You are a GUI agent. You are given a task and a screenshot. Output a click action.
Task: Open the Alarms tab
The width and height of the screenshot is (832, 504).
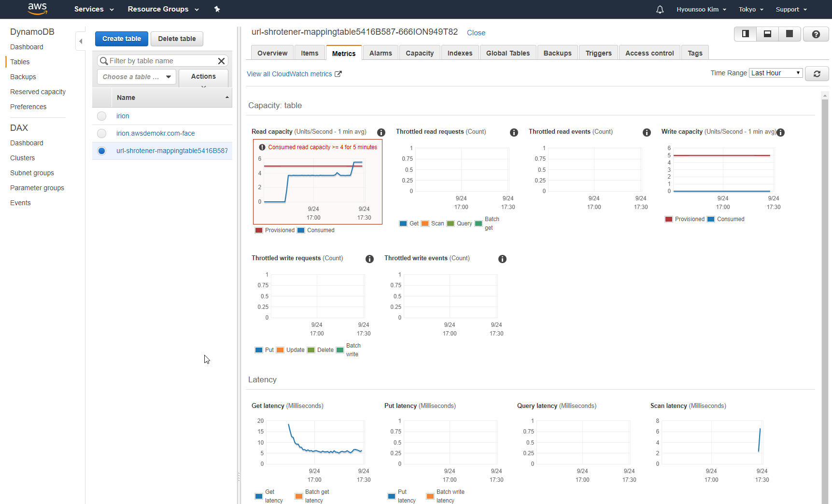[x=381, y=53]
